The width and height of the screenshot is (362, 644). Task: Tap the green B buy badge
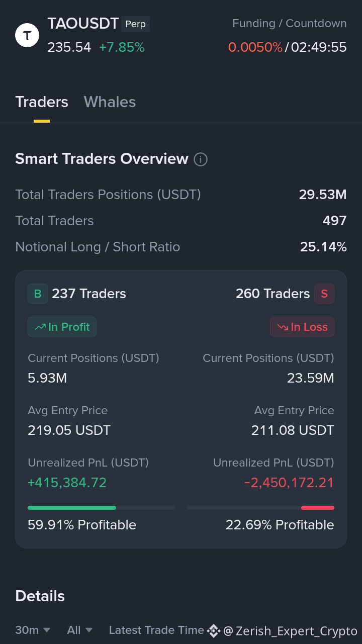[x=38, y=294]
